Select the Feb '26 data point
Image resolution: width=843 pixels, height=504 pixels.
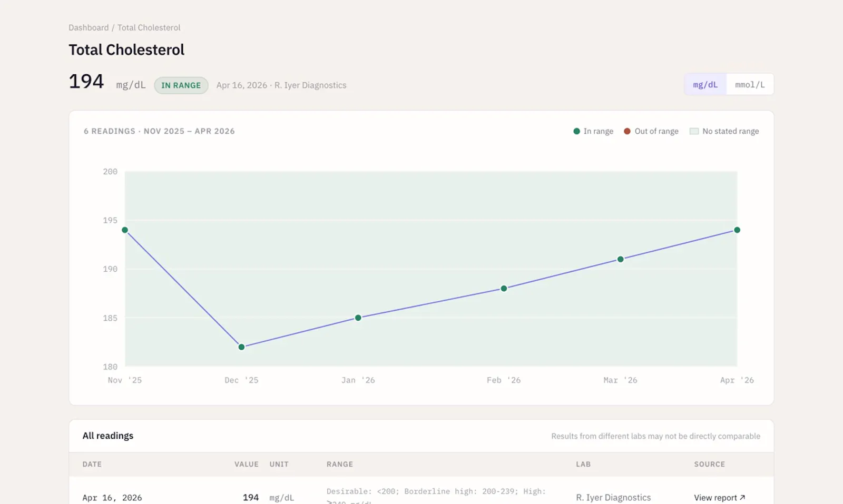pyautogui.click(x=504, y=289)
